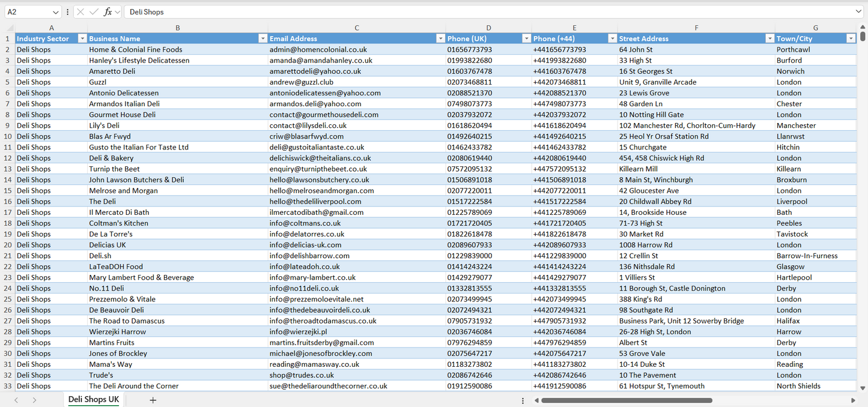
Task: Select column G header
Action: point(815,28)
